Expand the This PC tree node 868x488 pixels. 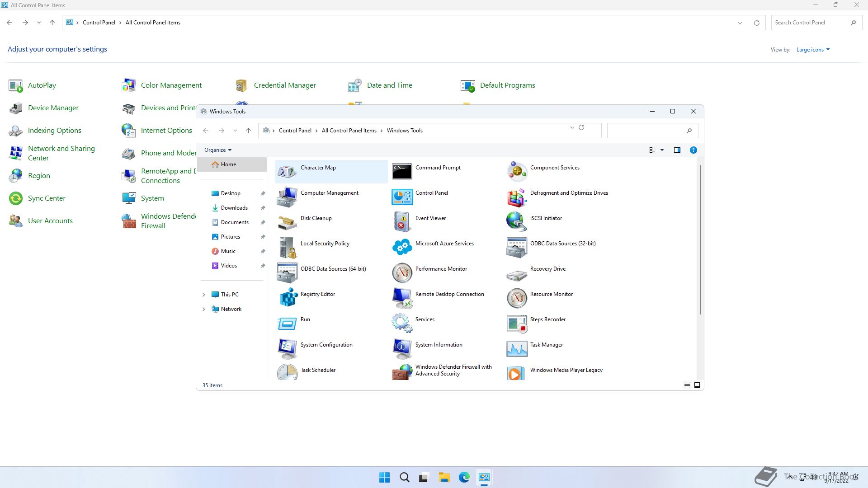[x=203, y=295]
